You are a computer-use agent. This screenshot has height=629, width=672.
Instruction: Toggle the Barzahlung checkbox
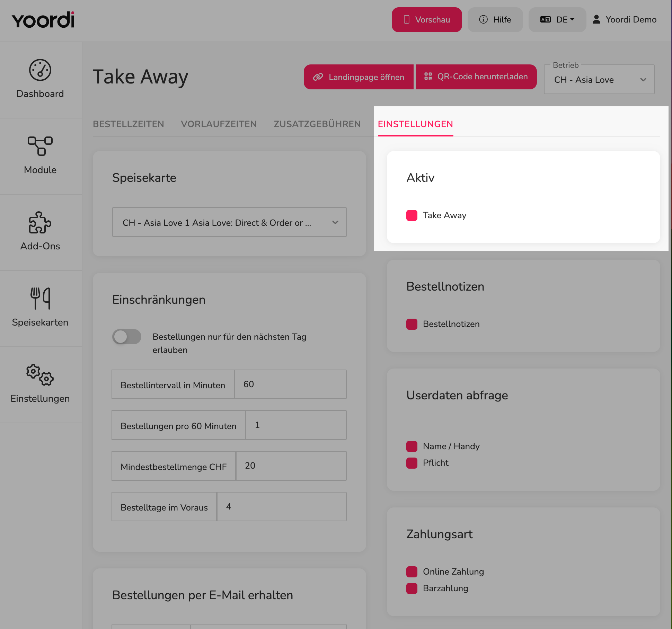[412, 588]
